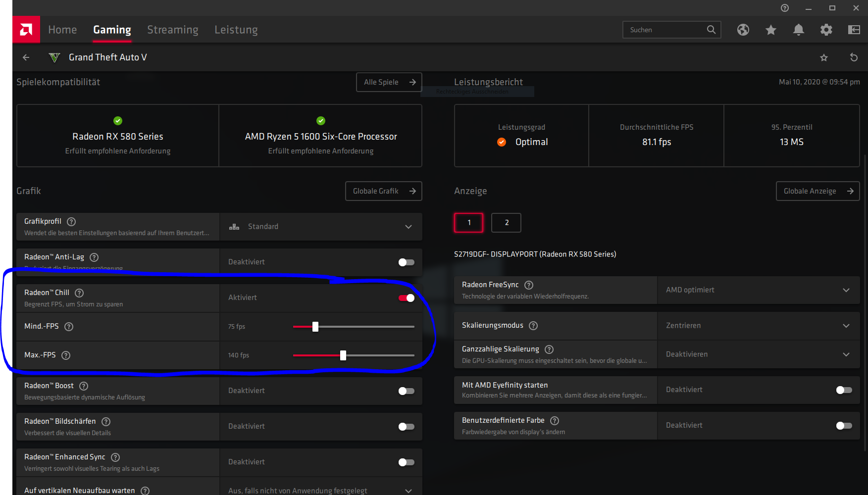Show help for Radeon Chill
This screenshot has width=868, height=495.
[x=79, y=293]
